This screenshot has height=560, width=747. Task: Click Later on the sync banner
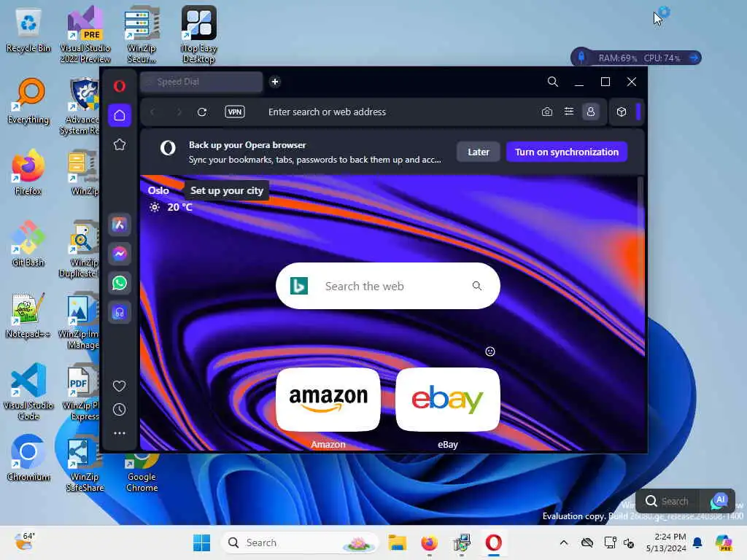479,152
